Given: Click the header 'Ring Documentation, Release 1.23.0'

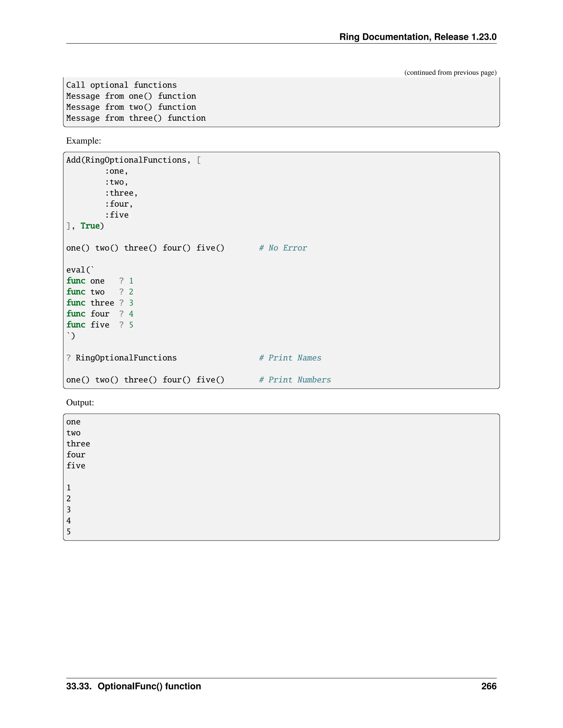Looking at the screenshot, I should click(x=418, y=37).
